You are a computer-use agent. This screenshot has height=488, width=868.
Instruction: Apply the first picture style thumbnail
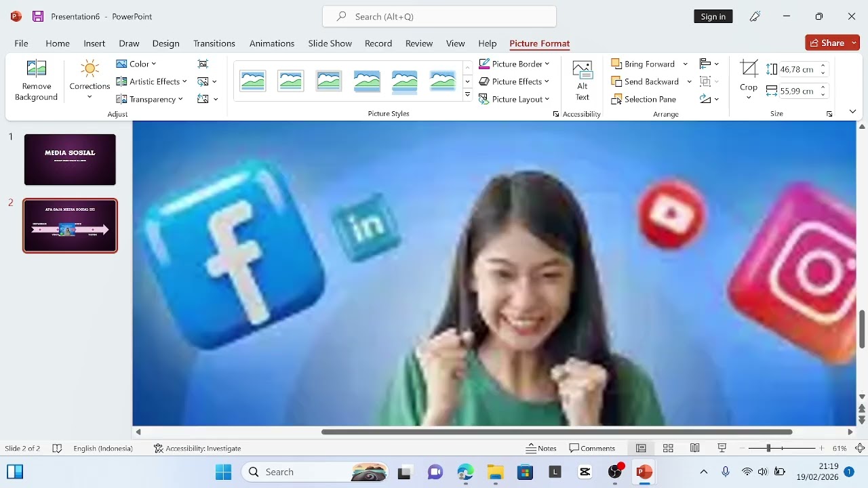pos(253,81)
